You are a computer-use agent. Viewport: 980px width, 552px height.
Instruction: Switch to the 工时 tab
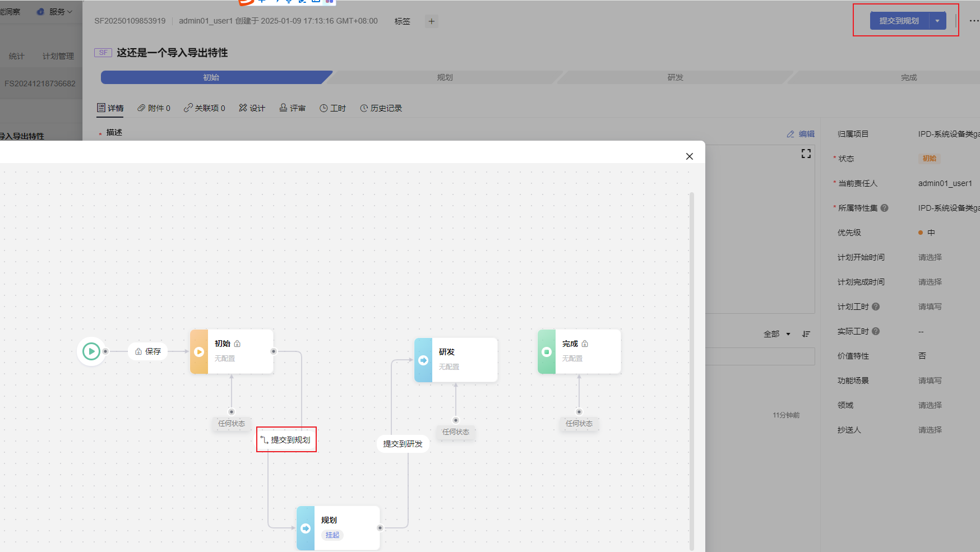332,108
